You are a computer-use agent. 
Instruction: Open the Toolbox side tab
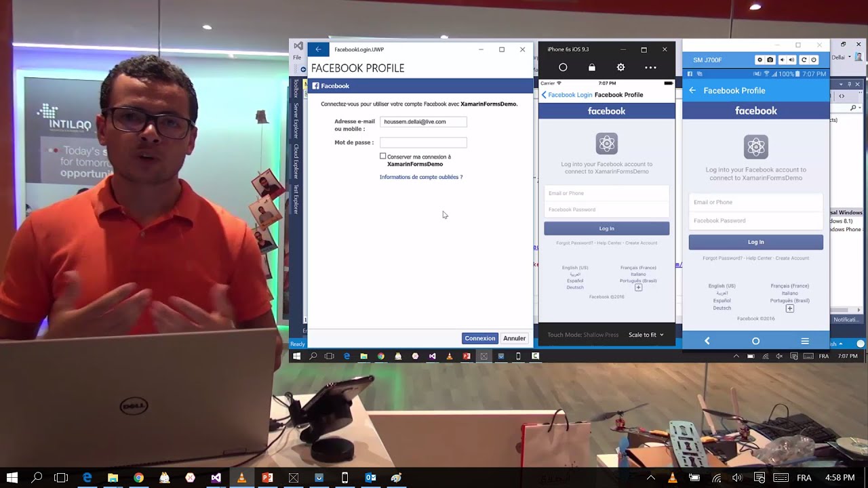(296, 89)
